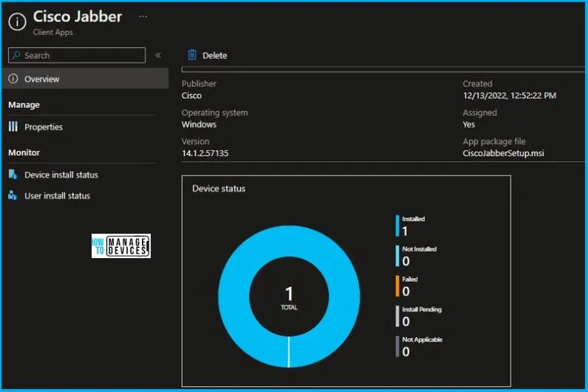Click the Failed count label
This screenshot has height=392, width=588.
(x=410, y=279)
